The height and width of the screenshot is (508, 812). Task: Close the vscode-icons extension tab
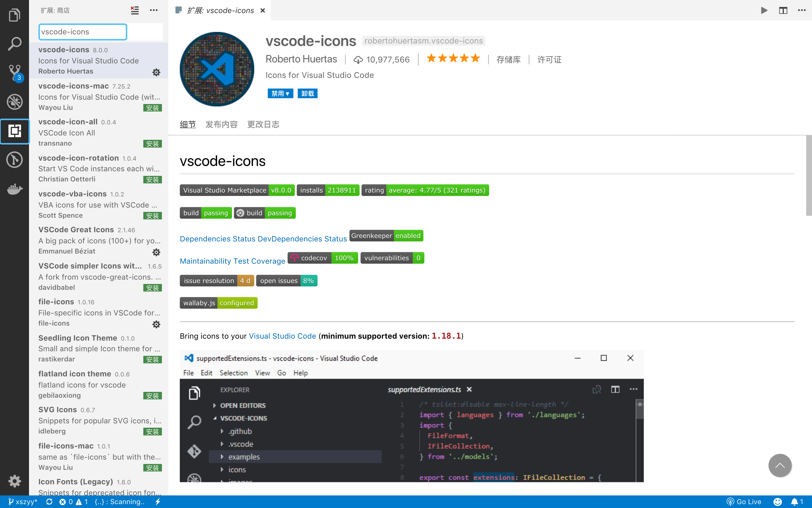point(263,10)
